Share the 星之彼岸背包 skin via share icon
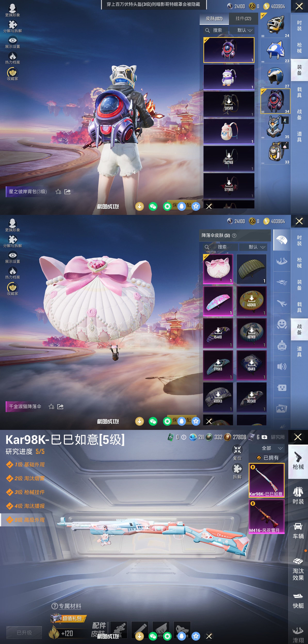The width and height of the screenshot is (308, 644). [67, 192]
